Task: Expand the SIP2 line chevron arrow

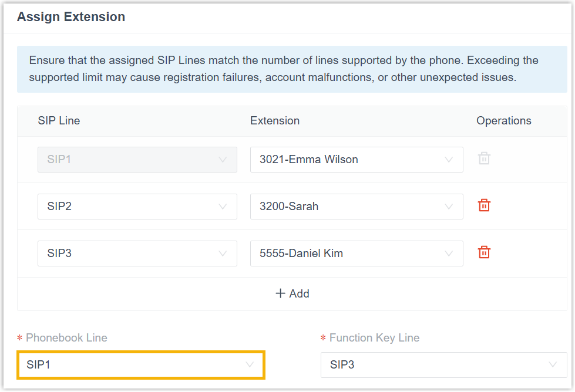Action: pos(223,207)
